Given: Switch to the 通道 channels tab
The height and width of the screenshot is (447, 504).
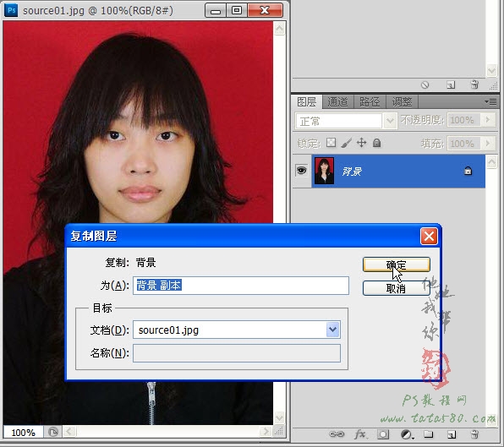Looking at the screenshot, I should click(x=337, y=101).
